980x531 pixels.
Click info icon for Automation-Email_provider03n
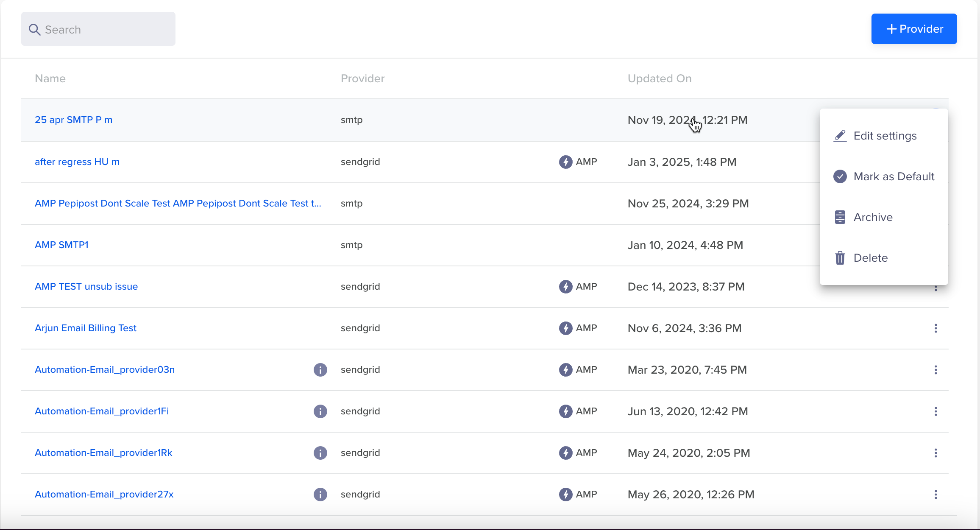pyautogui.click(x=320, y=370)
